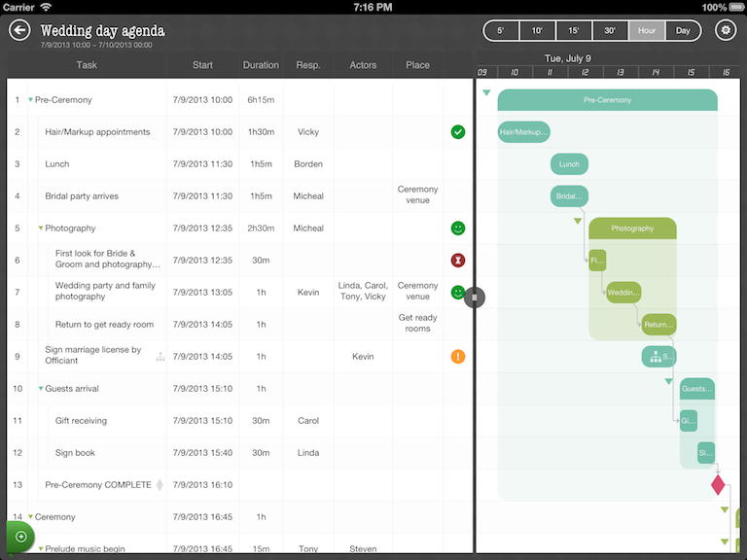The height and width of the screenshot is (560, 747).
Task: Click Linda, Carol, Tony, Vicky actors cell
Action: coord(363,291)
